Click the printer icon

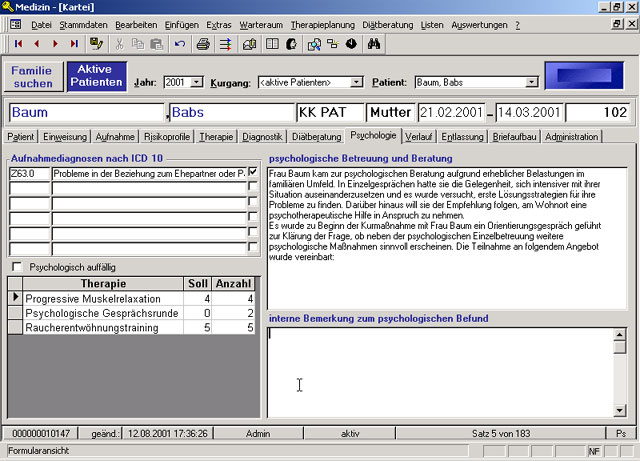(203, 44)
